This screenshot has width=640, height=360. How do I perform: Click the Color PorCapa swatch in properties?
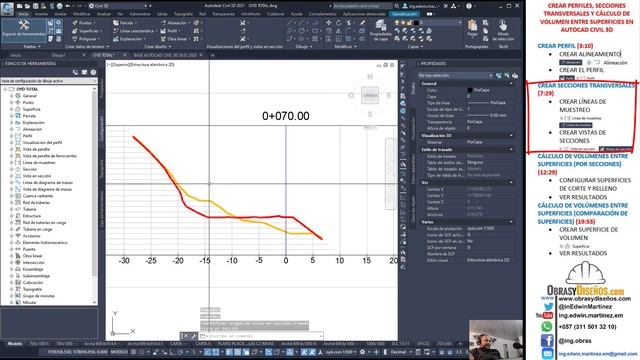(x=470, y=90)
